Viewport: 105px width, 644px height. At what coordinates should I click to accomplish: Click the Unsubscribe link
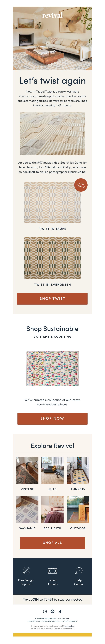click(68, 626)
